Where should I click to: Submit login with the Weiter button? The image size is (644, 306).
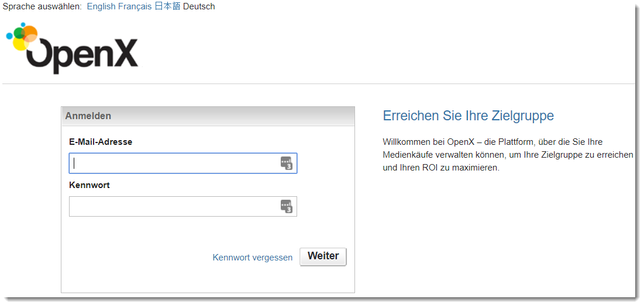pyautogui.click(x=323, y=256)
